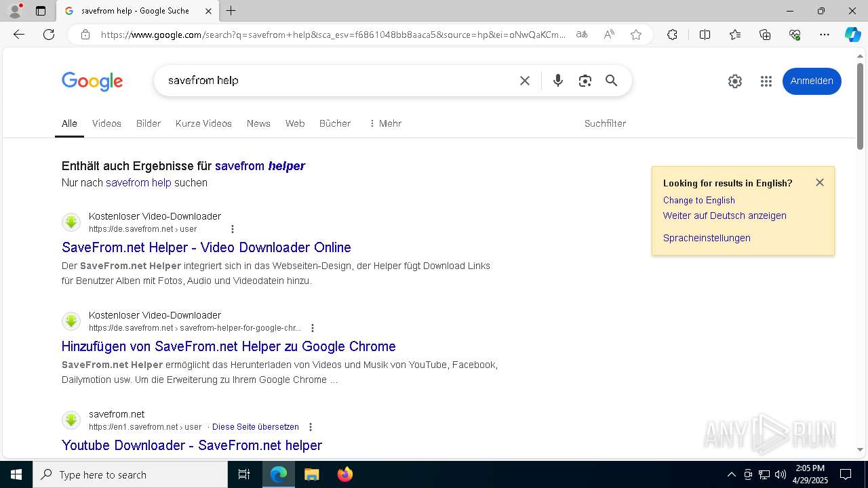Go to the Google logo homepage

click(92, 81)
